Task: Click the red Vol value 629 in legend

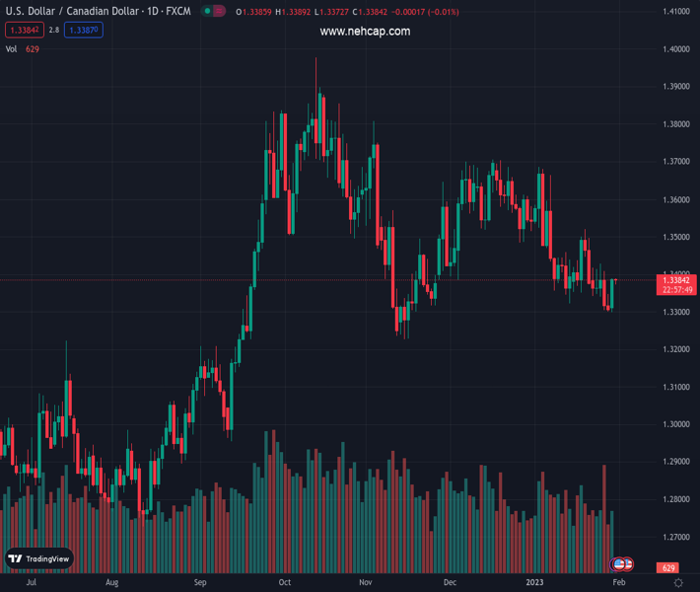Action: coord(33,49)
